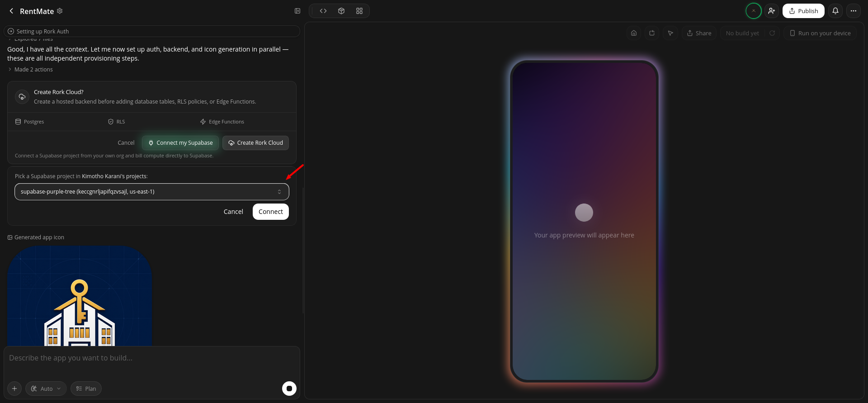Share the app preview
The image size is (868, 403).
[x=699, y=33]
